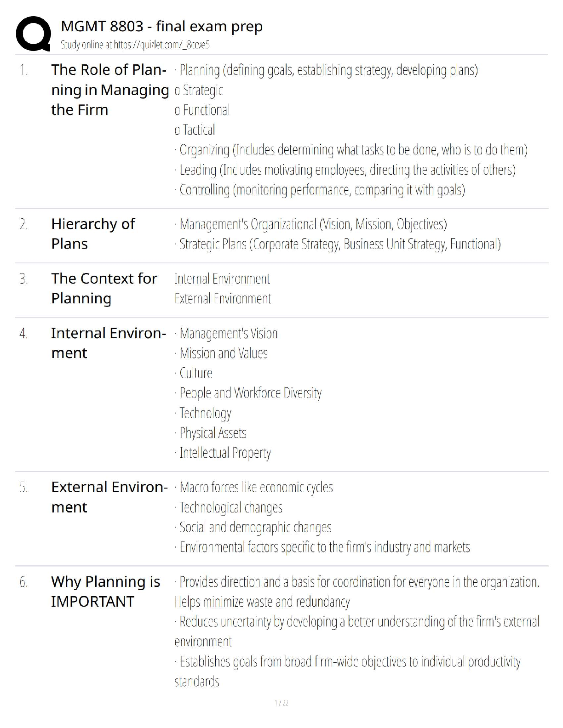The height and width of the screenshot is (728, 563).
Task: Click the term The Context for Planning
Action: click(x=104, y=288)
